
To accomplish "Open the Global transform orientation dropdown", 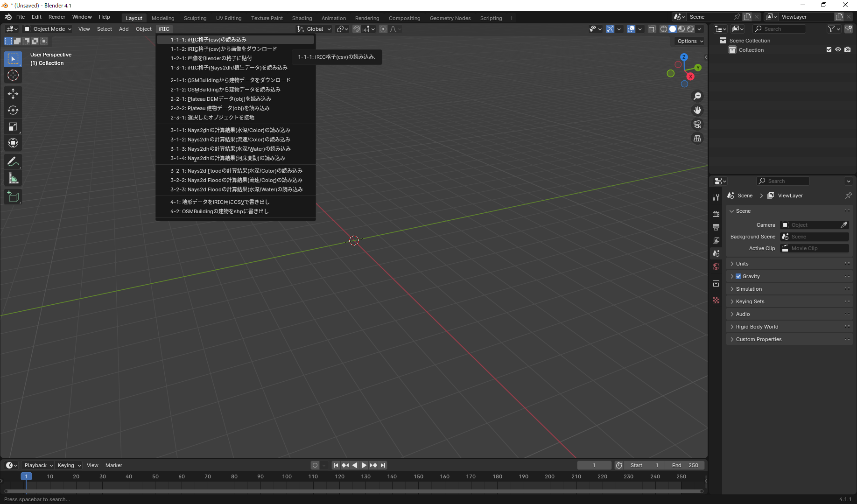I will pyautogui.click(x=314, y=29).
